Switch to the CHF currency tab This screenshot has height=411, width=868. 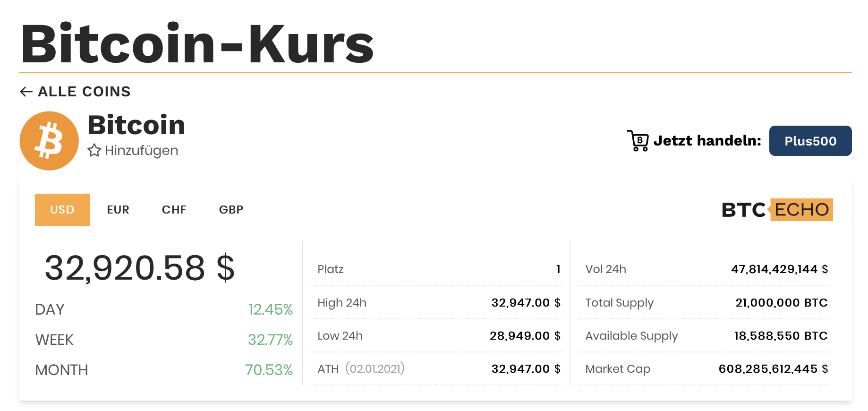[x=174, y=210]
